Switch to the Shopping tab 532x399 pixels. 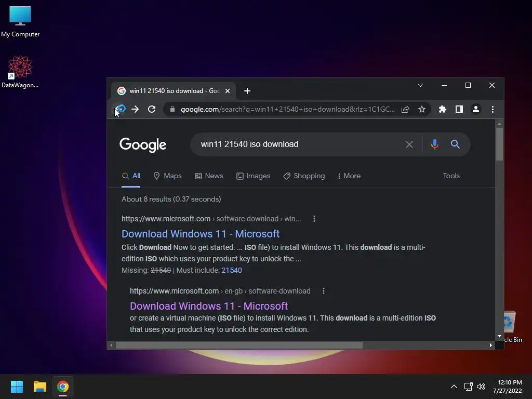[304, 176]
